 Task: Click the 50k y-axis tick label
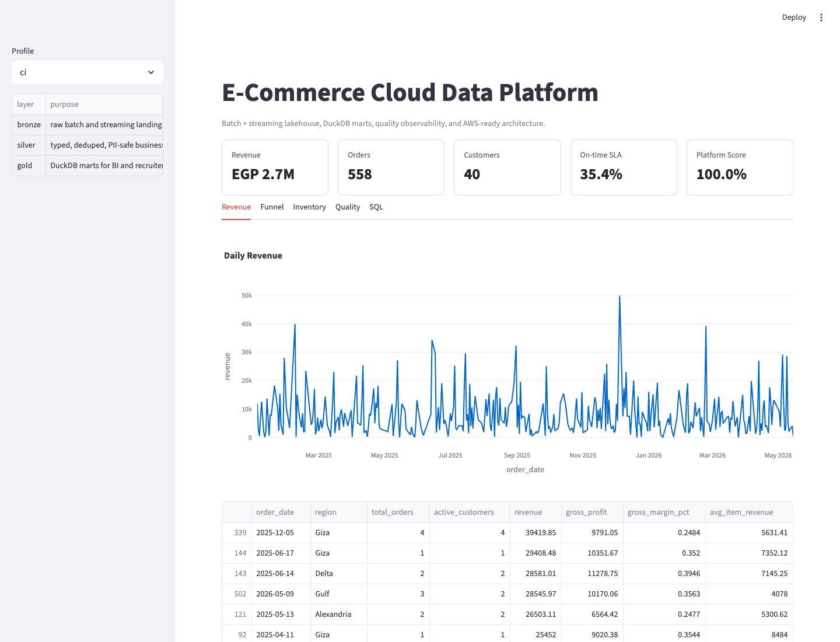[x=247, y=296]
